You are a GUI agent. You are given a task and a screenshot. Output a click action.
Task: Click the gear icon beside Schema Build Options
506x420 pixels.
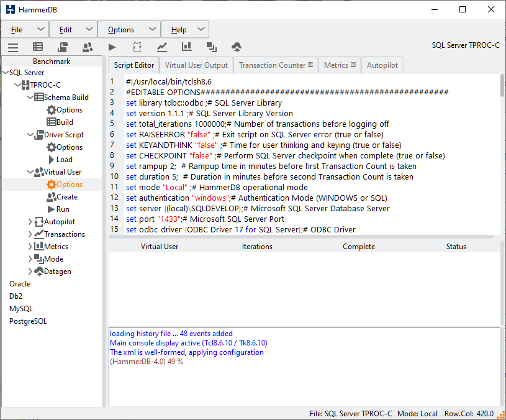coord(52,110)
